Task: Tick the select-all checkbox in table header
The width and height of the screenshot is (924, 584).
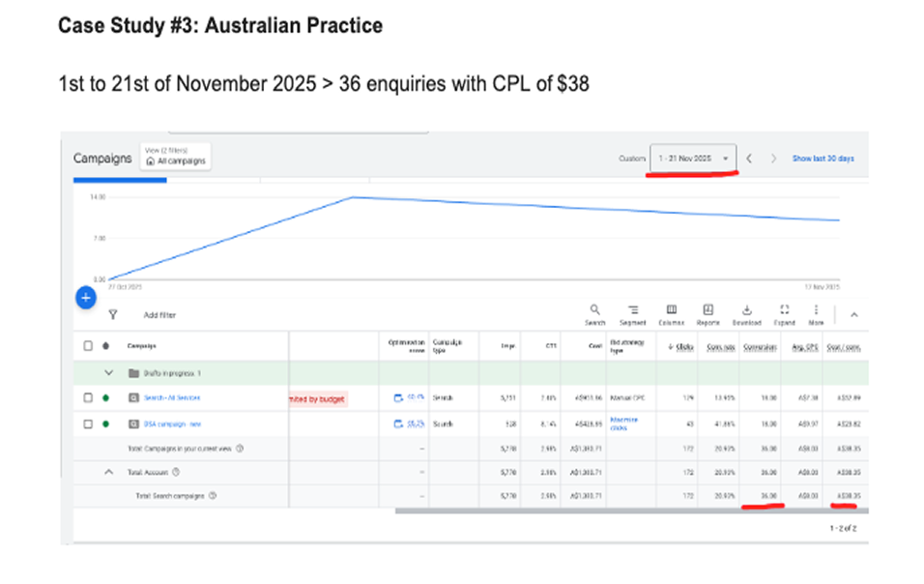Action: tap(89, 346)
